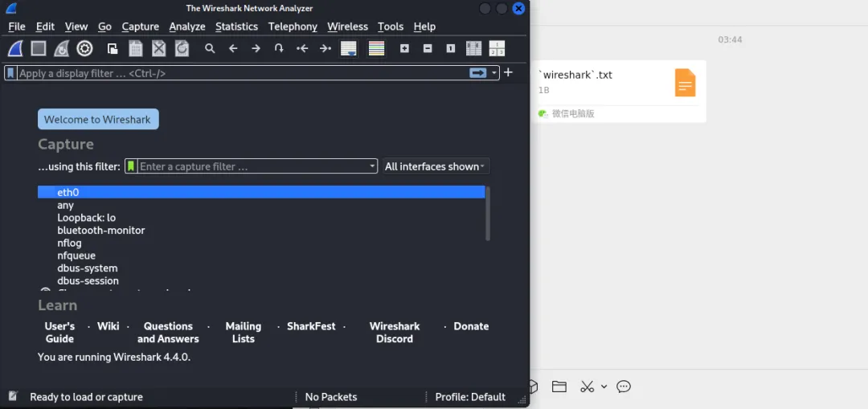Click the stop capture square icon

coord(39,49)
